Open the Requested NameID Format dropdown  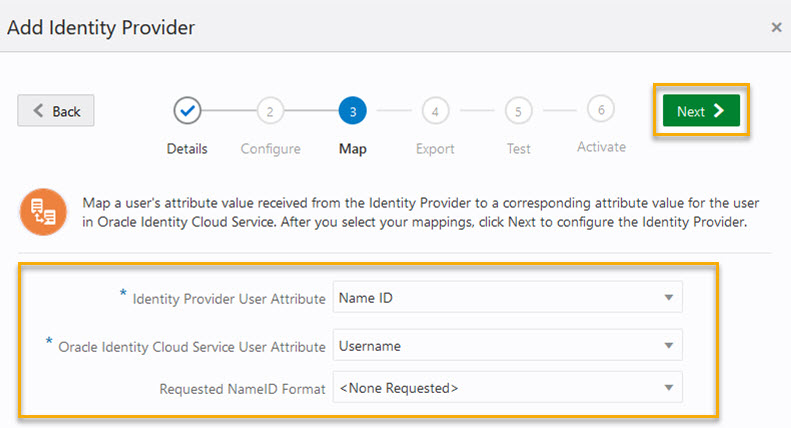(508, 387)
